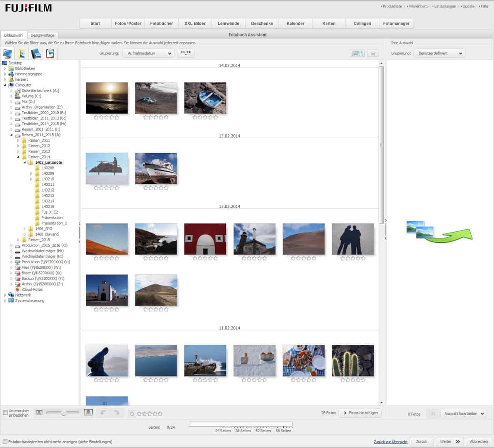Click the rotate right arrow icon
This screenshot has width=494, height=448.
pyautogui.click(x=117, y=413)
